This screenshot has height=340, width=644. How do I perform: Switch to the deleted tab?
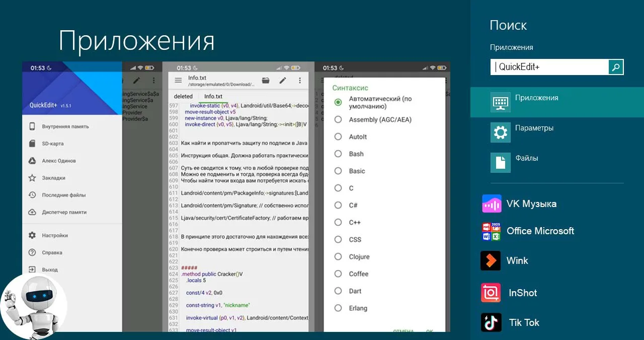[x=183, y=96]
